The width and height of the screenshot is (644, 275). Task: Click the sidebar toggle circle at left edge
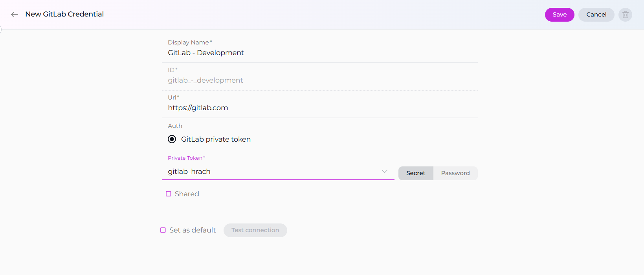[0, 30]
